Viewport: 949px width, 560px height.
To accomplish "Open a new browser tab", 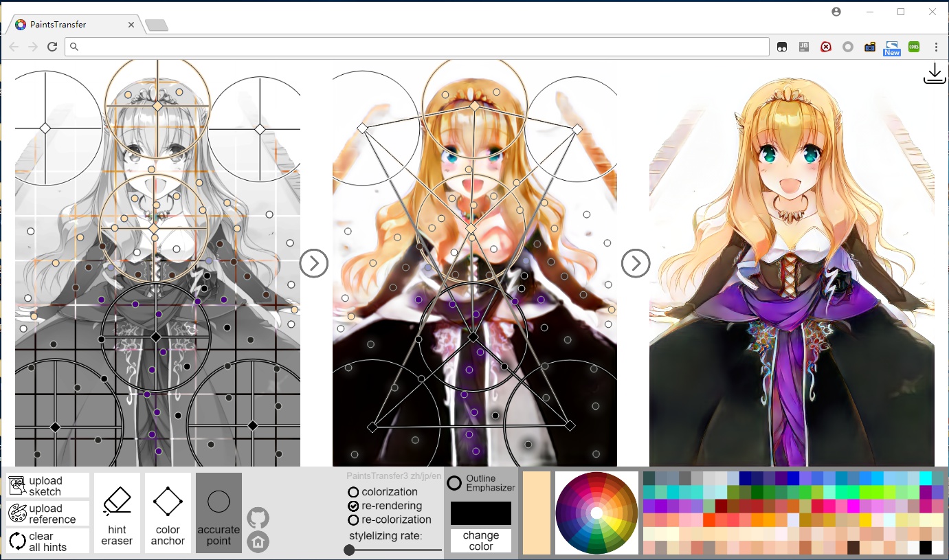I will [x=157, y=25].
